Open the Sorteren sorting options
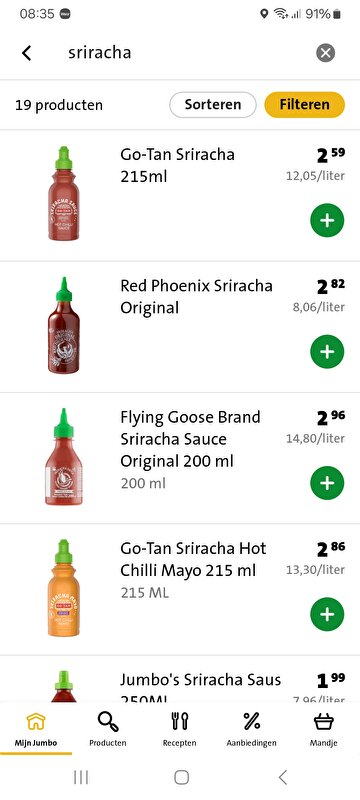Viewport: 360px width, 800px height. [x=213, y=105]
